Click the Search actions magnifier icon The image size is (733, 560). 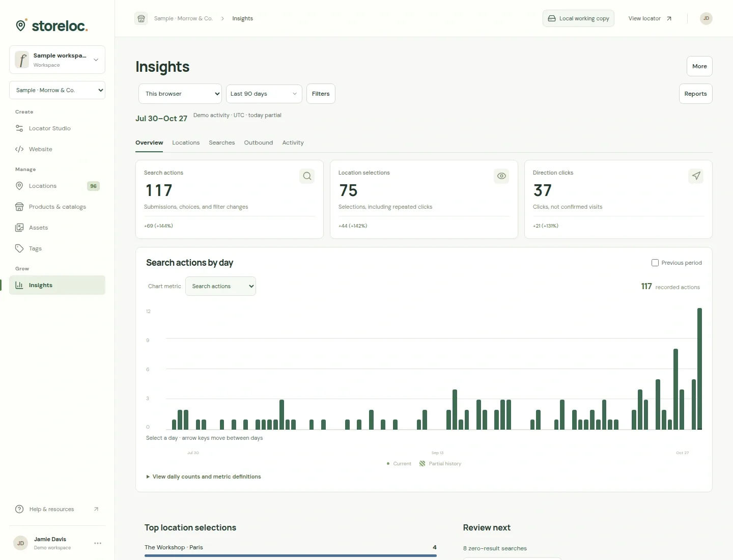[x=307, y=176]
